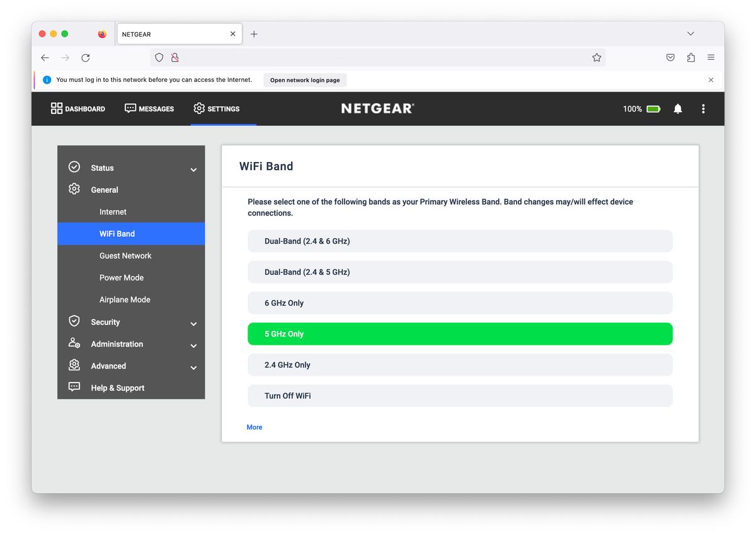
Task: Go back with browser back arrow
Action: click(45, 57)
